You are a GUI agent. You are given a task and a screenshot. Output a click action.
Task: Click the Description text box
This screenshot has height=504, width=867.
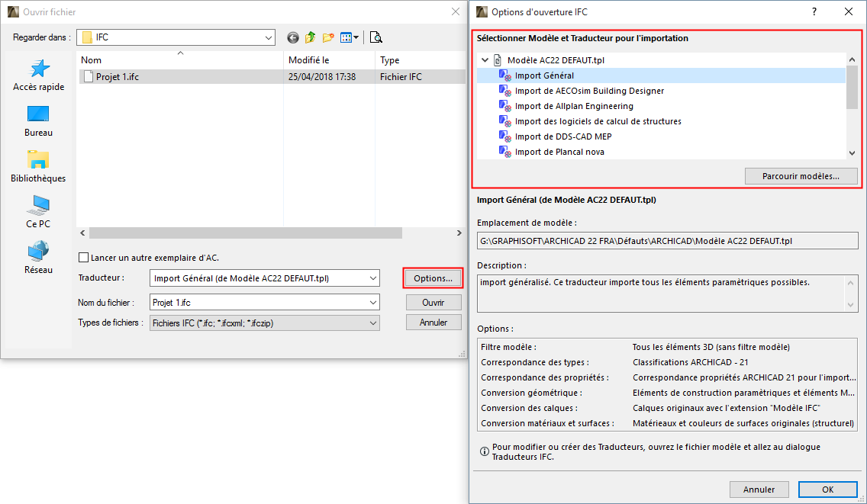point(667,294)
